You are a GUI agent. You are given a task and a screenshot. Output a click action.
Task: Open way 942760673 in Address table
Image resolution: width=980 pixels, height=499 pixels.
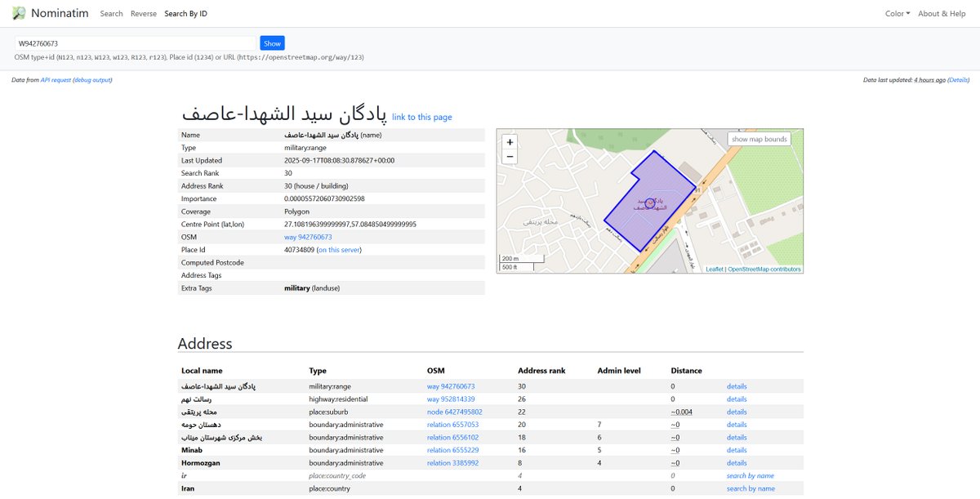tap(451, 386)
